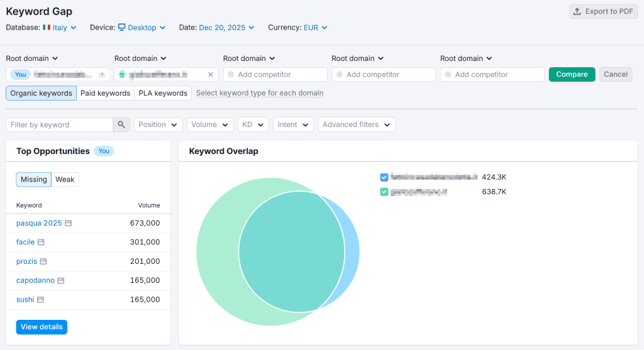Select the Organic keywords tab
Viewport: 644px width, 350px height.
point(41,93)
